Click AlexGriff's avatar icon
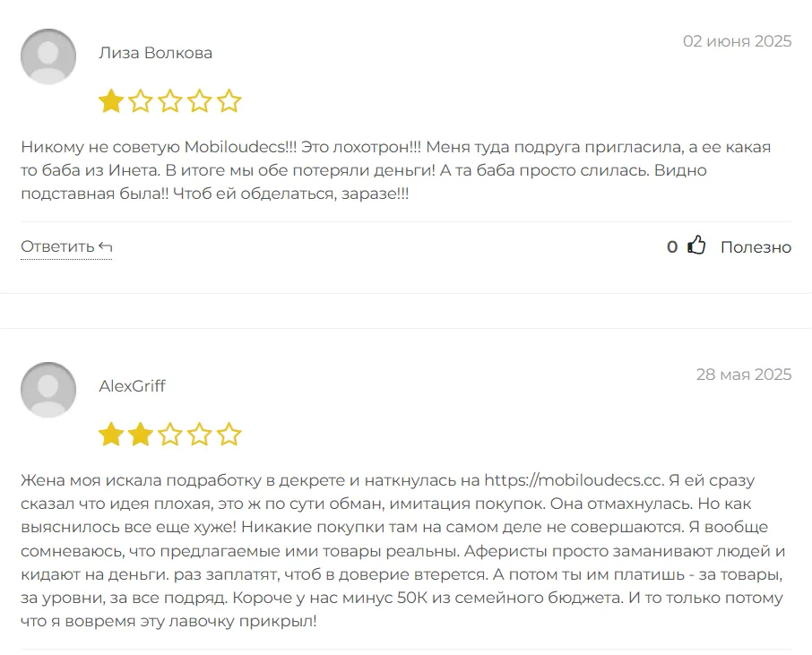Screen dimensions: 812x655 click(x=48, y=390)
